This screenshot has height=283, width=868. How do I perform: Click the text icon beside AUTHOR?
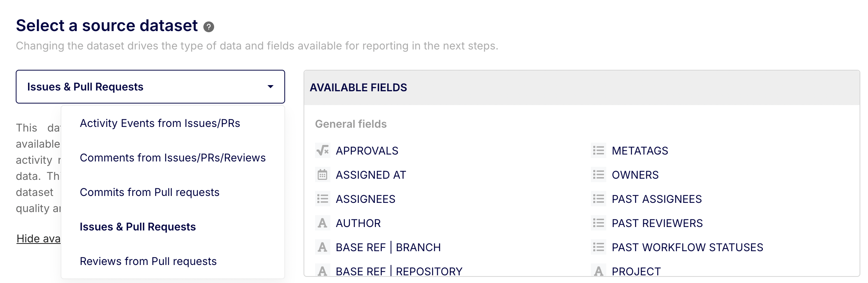coord(322,223)
